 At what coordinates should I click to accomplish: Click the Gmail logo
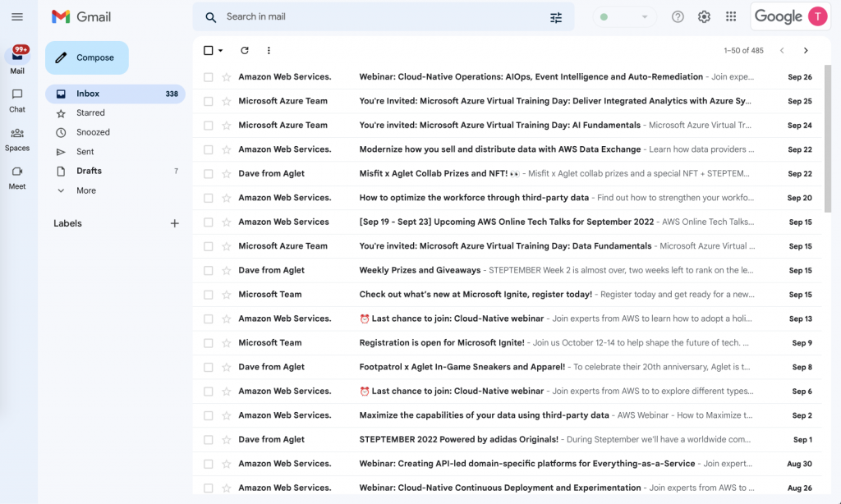[x=81, y=16]
